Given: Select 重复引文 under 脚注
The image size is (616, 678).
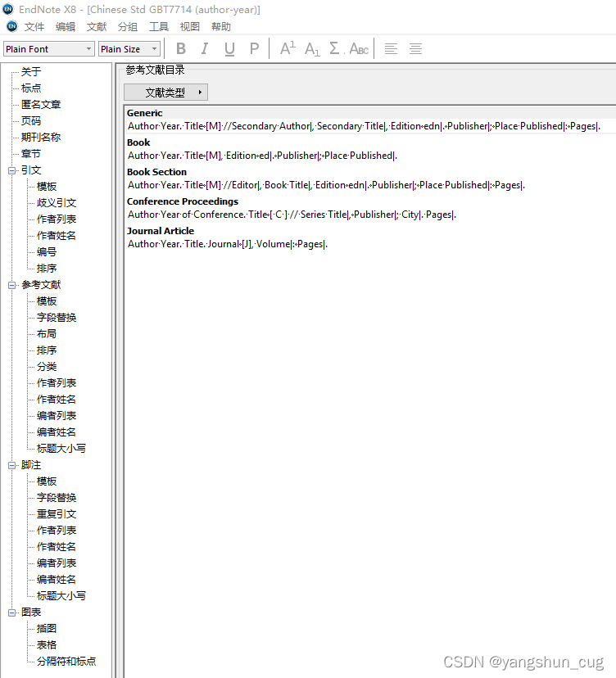Looking at the screenshot, I should (x=57, y=514).
